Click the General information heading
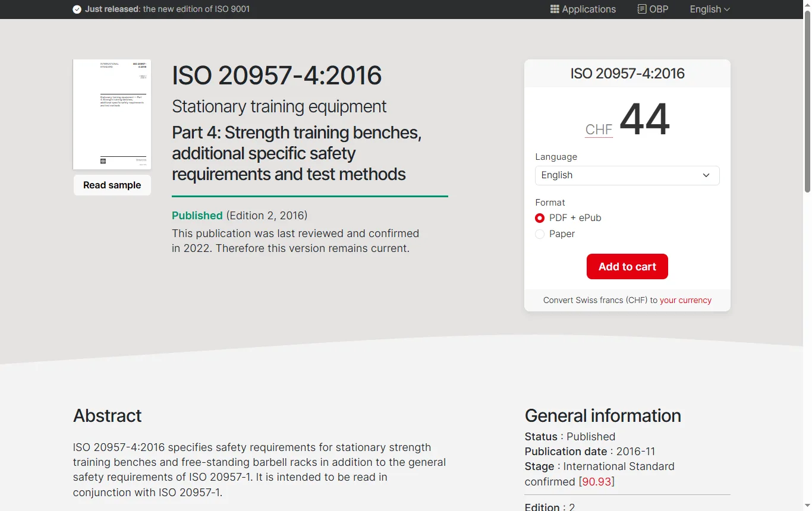812x511 pixels. 603,415
